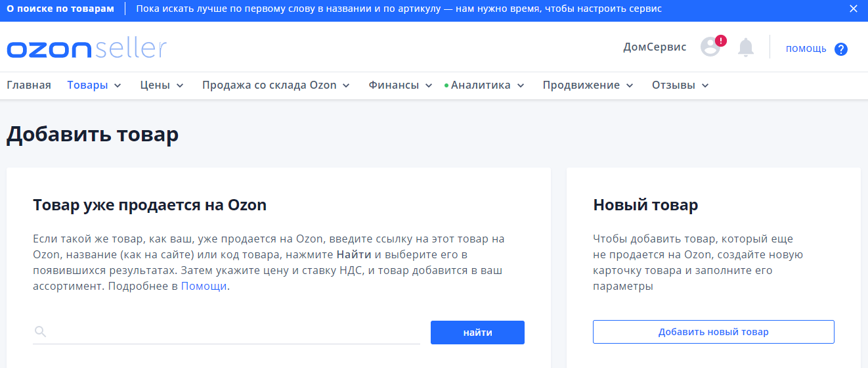868x368 pixels.
Task: Expand the chevron next to Отзывы
Action: (705, 85)
